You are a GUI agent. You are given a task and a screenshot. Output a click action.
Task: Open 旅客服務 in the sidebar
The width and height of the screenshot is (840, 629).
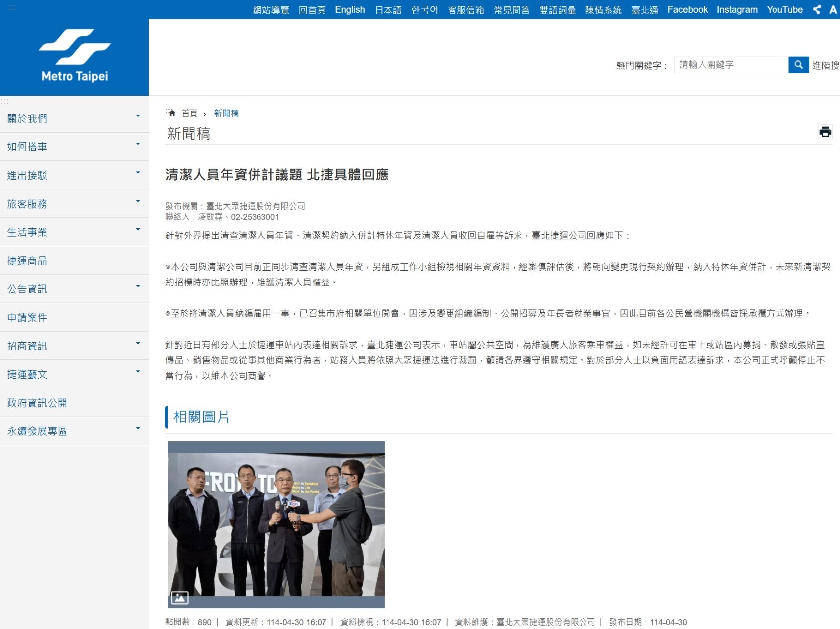pos(27,204)
